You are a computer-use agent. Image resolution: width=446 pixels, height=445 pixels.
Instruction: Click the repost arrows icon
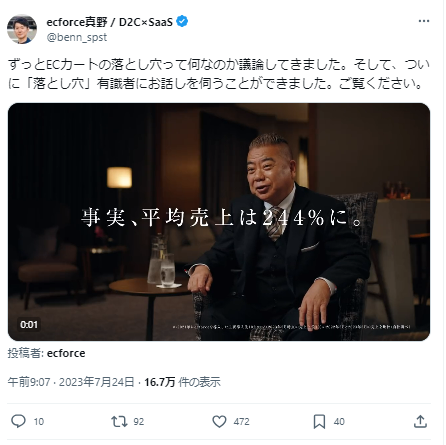tap(119, 421)
